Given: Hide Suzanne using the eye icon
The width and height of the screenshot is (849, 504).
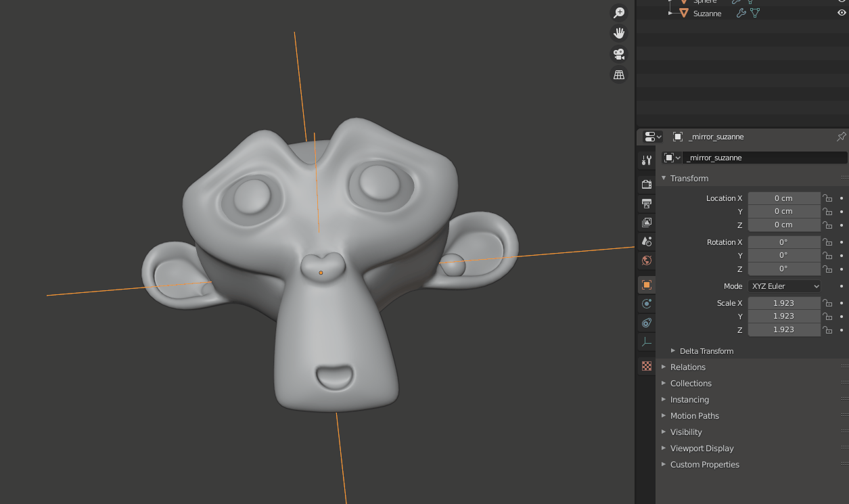Looking at the screenshot, I should (x=842, y=13).
